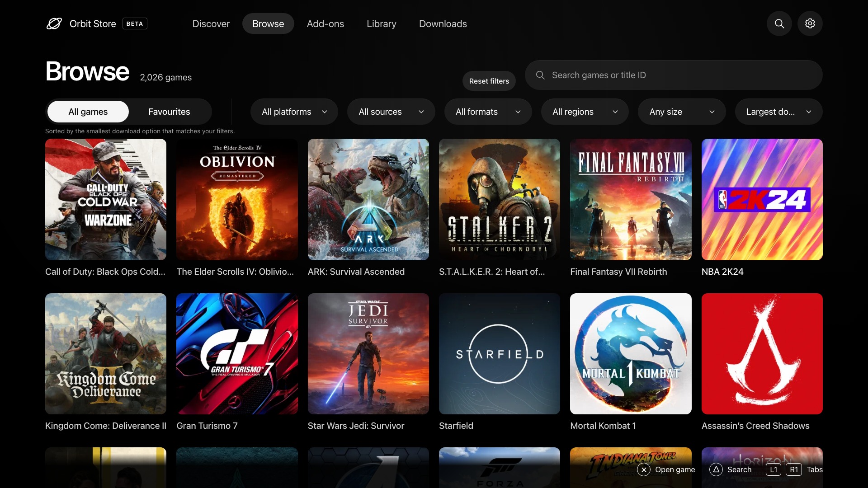The height and width of the screenshot is (488, 868).
Task: Open the Starfield cover
Action: point(500,354)
